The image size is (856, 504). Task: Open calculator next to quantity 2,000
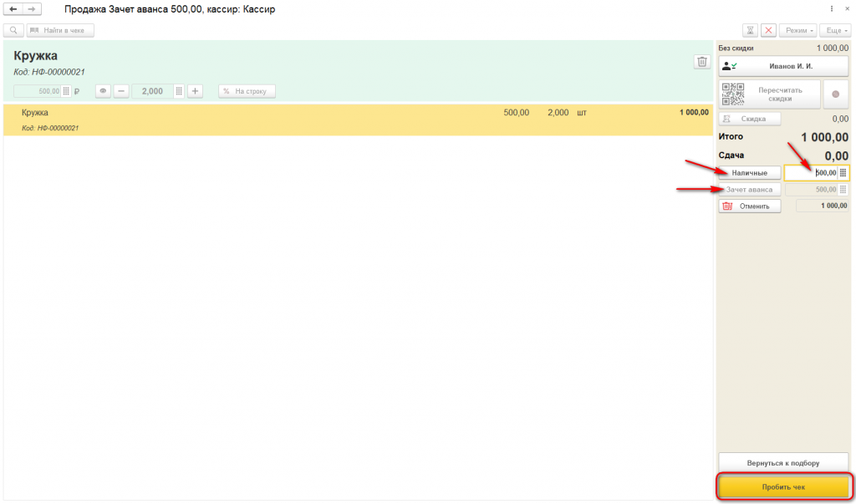(x=179, y=91)
